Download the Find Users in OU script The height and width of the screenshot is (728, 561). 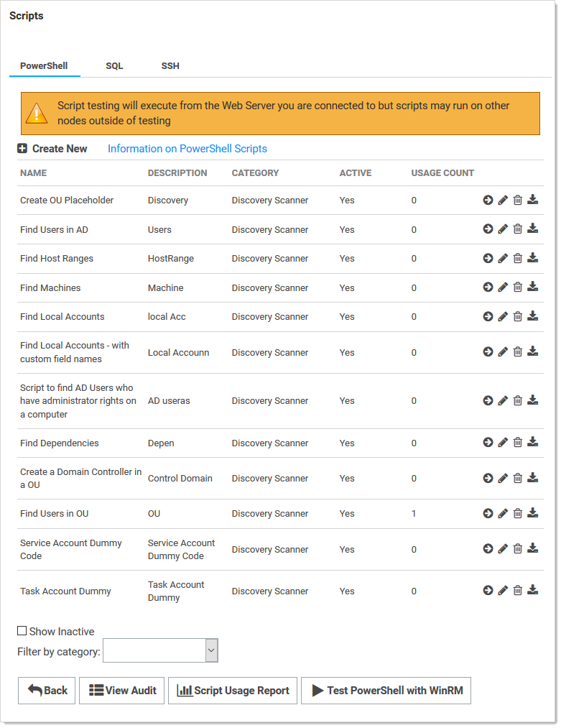[533, 513]
